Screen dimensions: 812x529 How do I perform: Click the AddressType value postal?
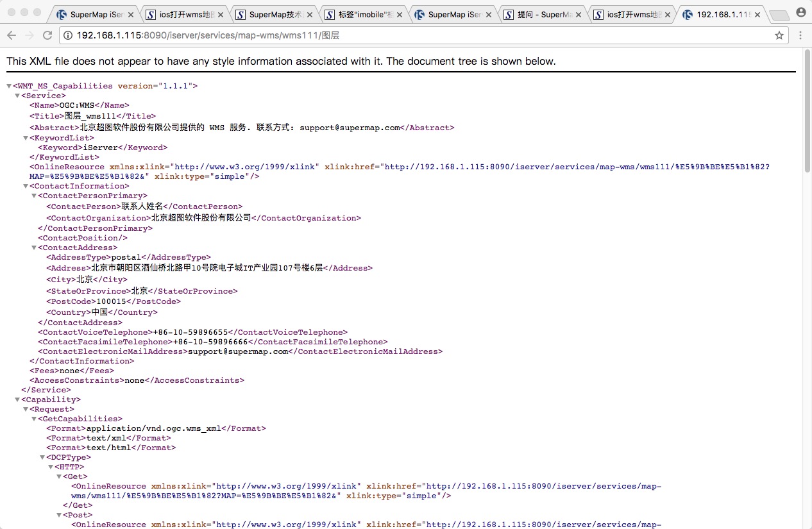[x=126, y=257]
